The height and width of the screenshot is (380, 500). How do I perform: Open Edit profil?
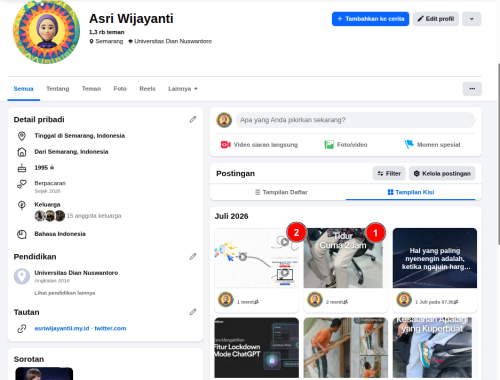tap(436, 19)
